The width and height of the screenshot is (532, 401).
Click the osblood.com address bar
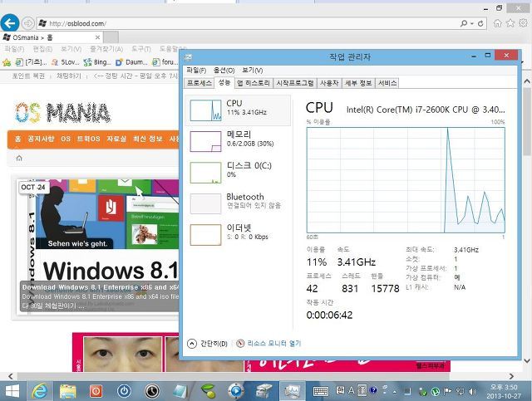(x=248, y=23)
